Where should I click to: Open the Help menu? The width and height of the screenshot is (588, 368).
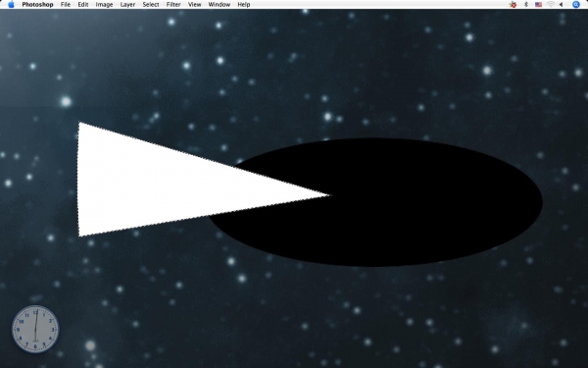coord(244,5)
